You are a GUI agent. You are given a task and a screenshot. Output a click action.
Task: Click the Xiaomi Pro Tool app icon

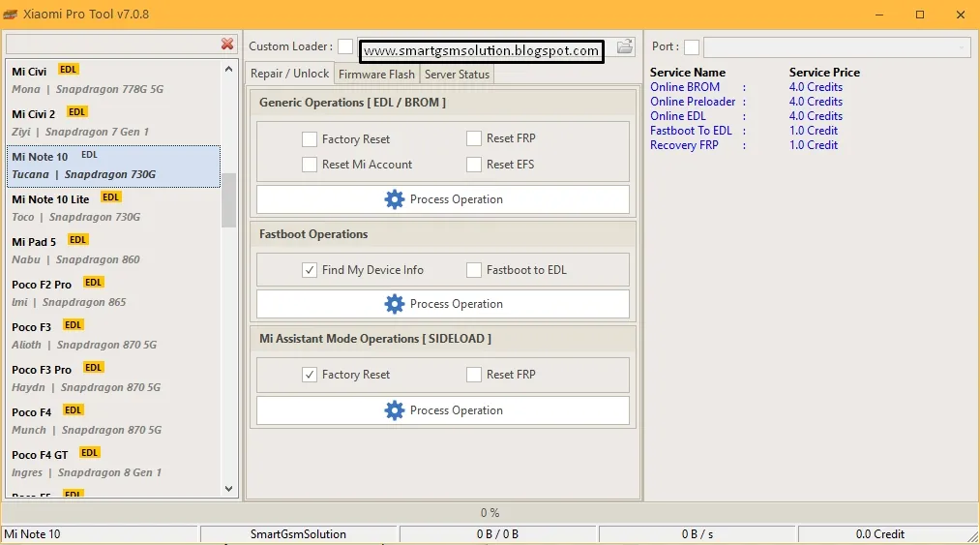coord(10,14)
